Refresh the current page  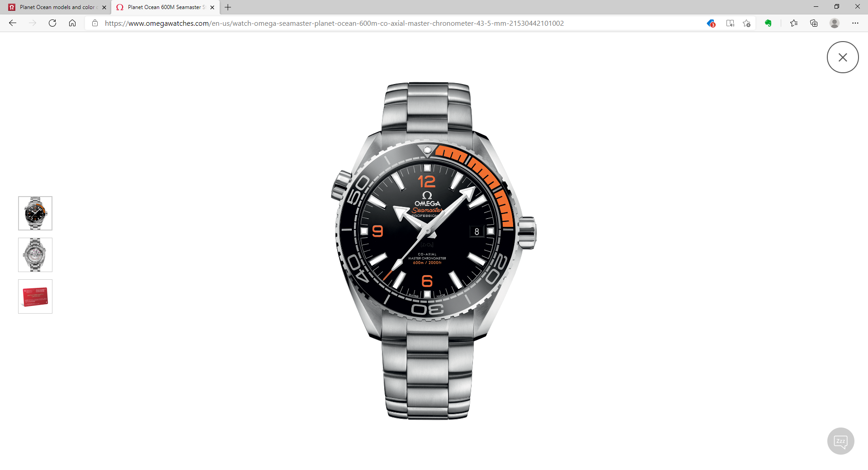[52, 23]
